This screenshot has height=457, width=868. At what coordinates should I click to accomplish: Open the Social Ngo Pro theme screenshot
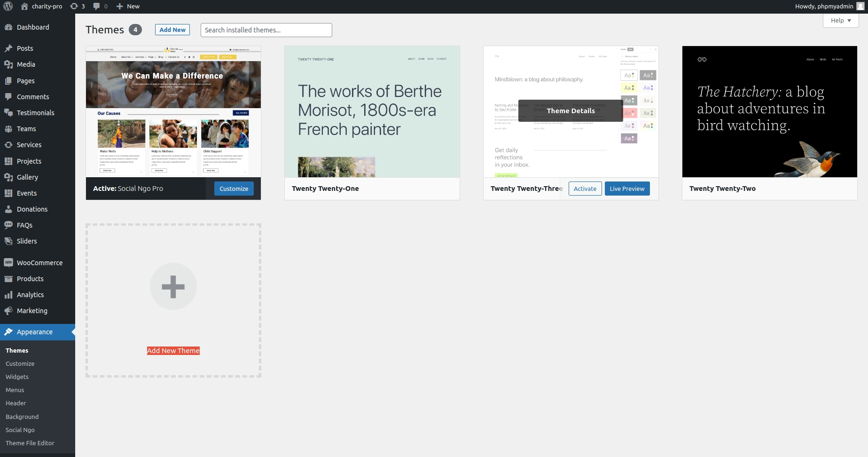pyautogui.click(x=173, y=111)
